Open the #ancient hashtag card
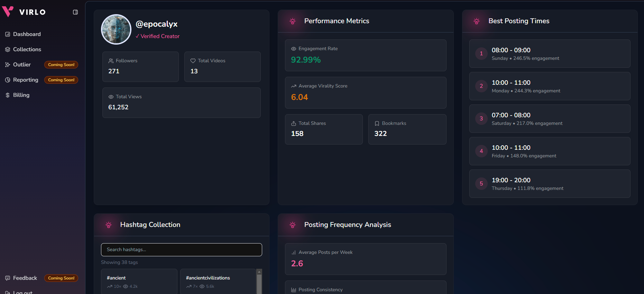 pyautogui.click(x=139, y=282)
